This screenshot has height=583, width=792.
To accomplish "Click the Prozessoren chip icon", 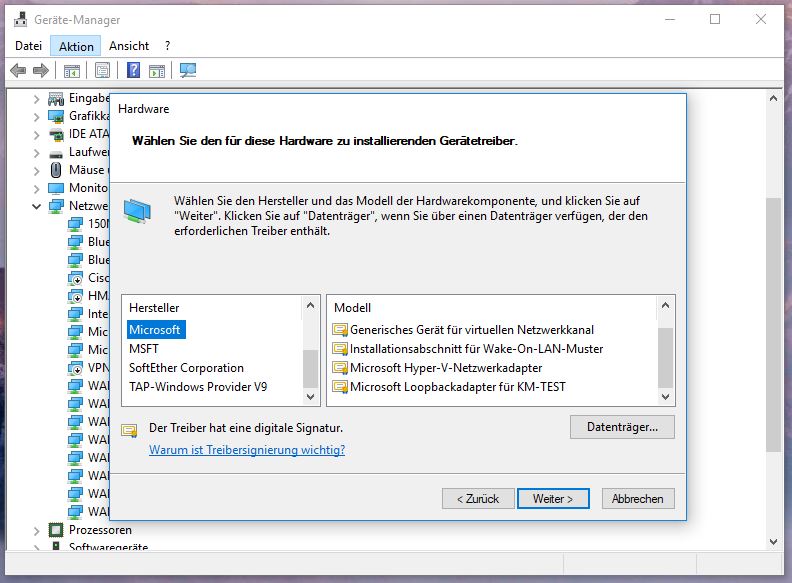I will coord(56,530).
